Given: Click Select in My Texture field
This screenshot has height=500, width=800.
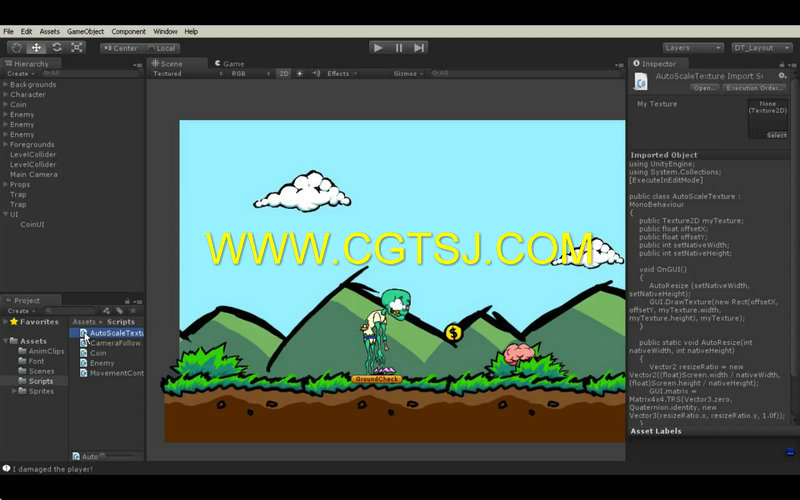Looking at the screenshot, I should 776,135.
